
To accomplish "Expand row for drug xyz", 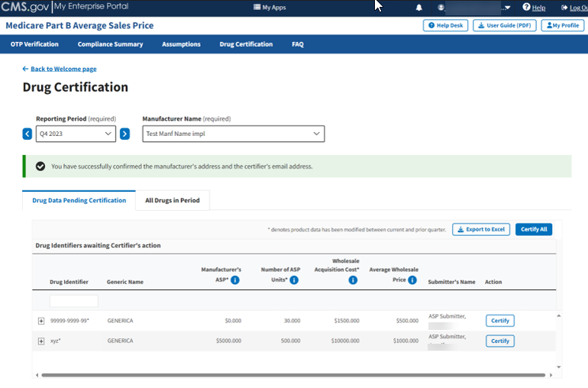I will 41,341.
